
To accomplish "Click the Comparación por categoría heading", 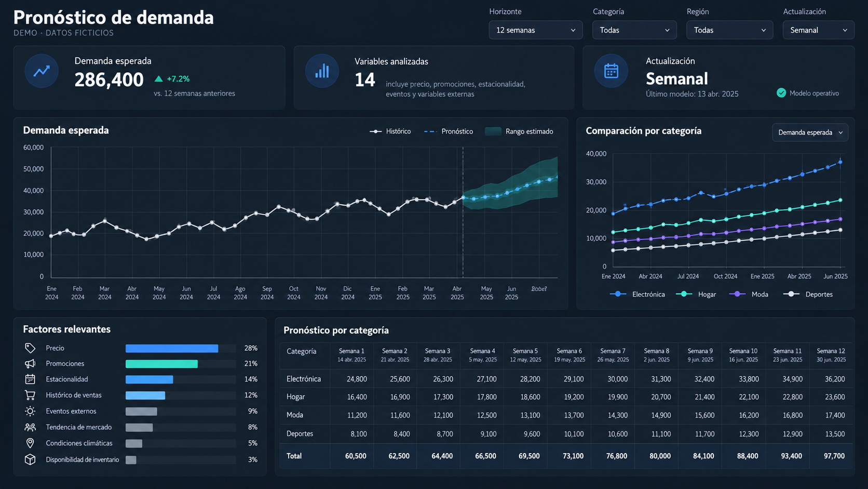I will click(643, 131).
